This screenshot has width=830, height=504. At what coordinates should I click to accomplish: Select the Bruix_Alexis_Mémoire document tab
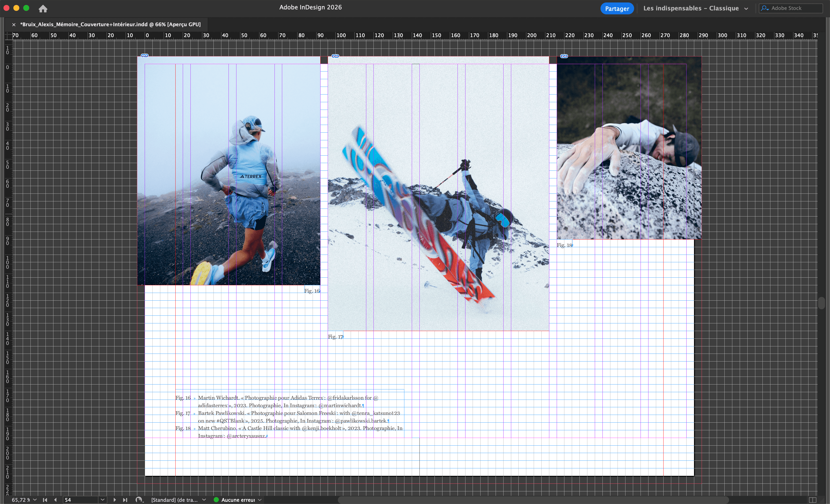tap(110, 24)
